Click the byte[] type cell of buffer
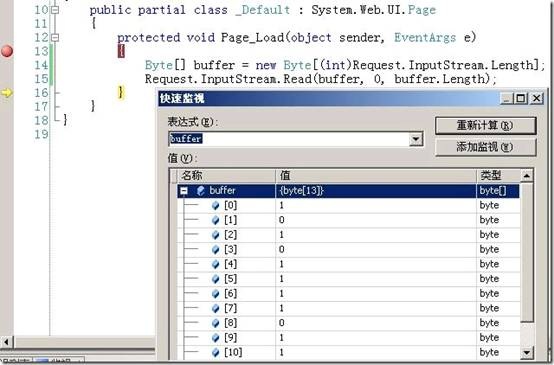 click(498, 191)
